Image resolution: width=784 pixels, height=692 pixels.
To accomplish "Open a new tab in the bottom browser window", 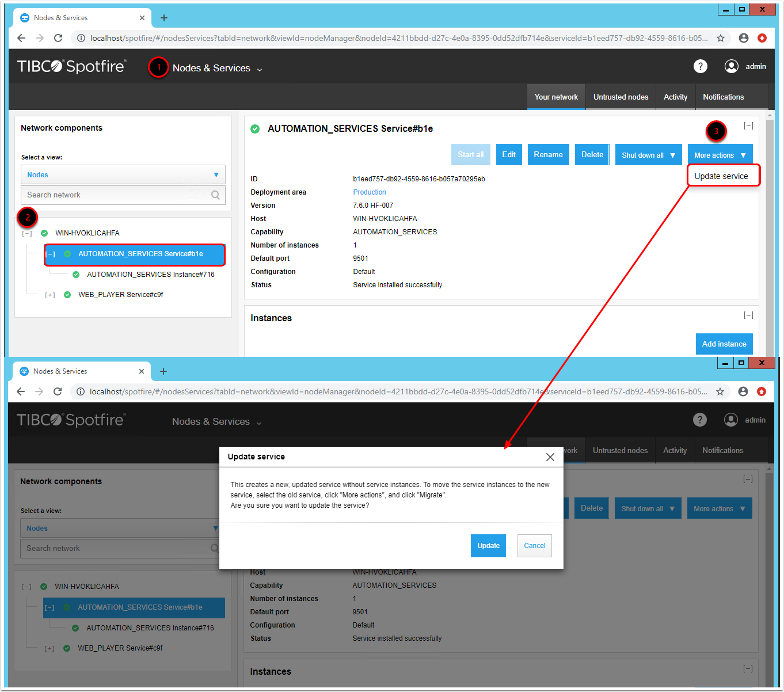I will point(163,371).
